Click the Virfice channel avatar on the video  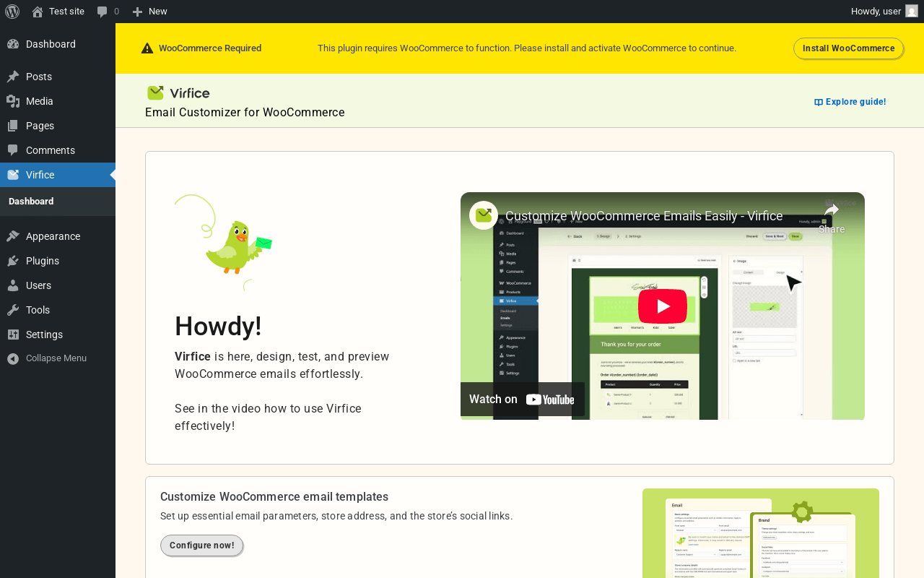click(x=484, y=215)
